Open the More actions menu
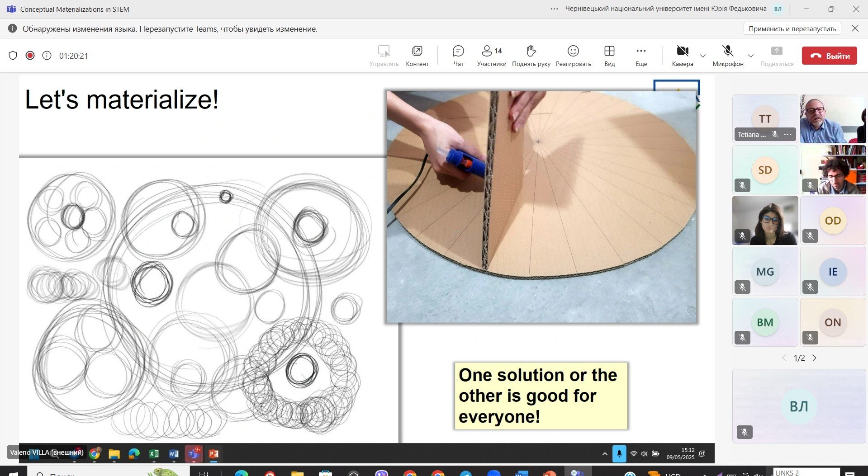 click(x=641, y=56)
